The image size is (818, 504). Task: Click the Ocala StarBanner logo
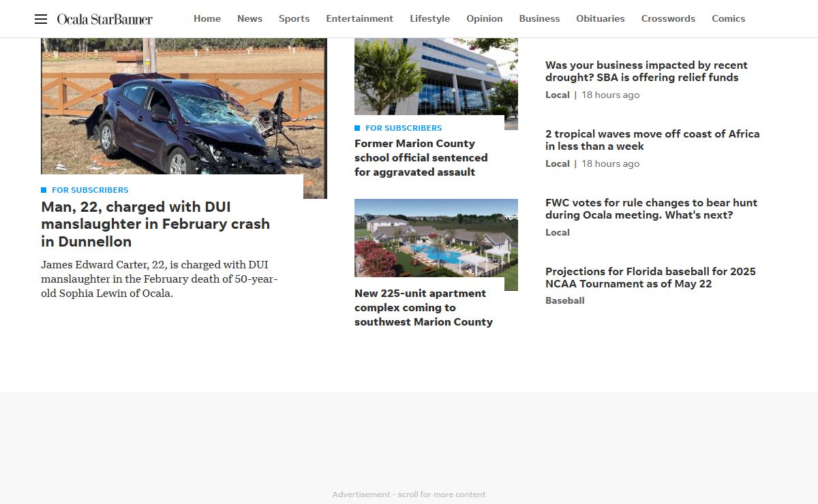104,19
